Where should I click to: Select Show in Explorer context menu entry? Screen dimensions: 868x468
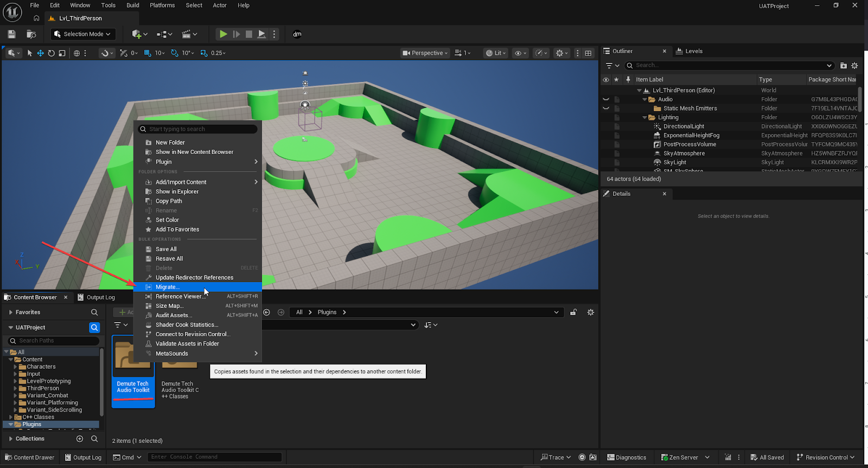click(x=197, y=191)
